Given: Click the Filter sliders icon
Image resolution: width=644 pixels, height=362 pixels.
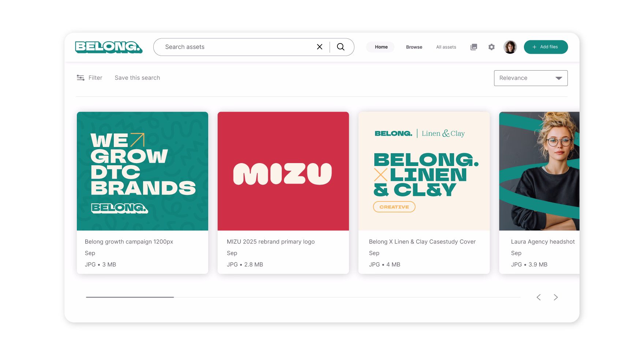Looking at the screenshot, I should point(80,78).
